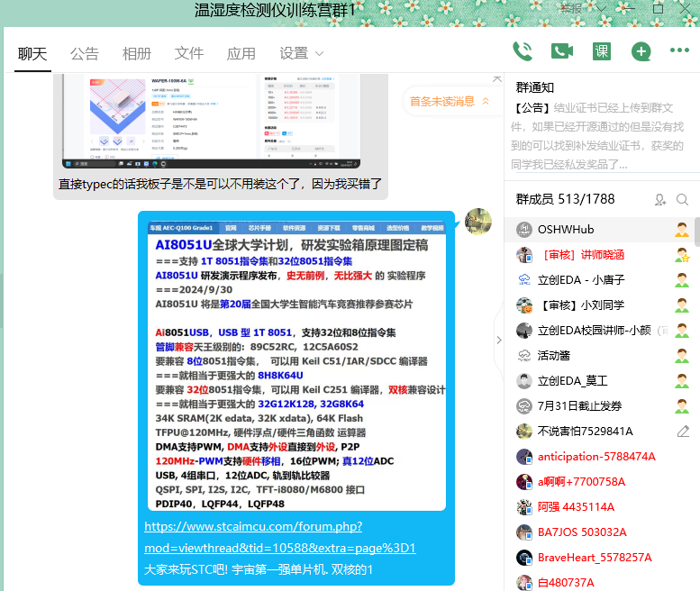Image resolution: width=700 pixels, height=591 pixels.
Task: Open the AI8051U promotional image
Action: (x=296, y=366)
